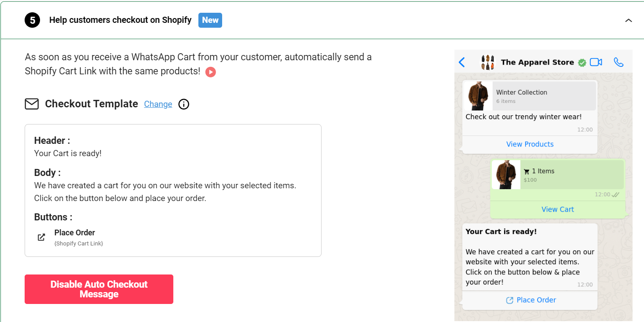Click the cart icon in the 1 Items message
Image resolution: width=644 pixels, height=322 pixels.
coord(526,171)
